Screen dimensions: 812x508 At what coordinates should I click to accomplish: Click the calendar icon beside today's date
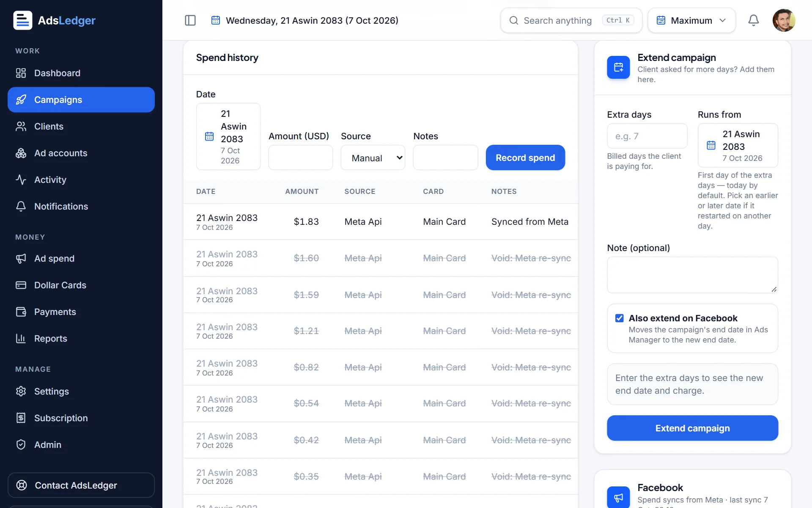[x=216, y=20]
